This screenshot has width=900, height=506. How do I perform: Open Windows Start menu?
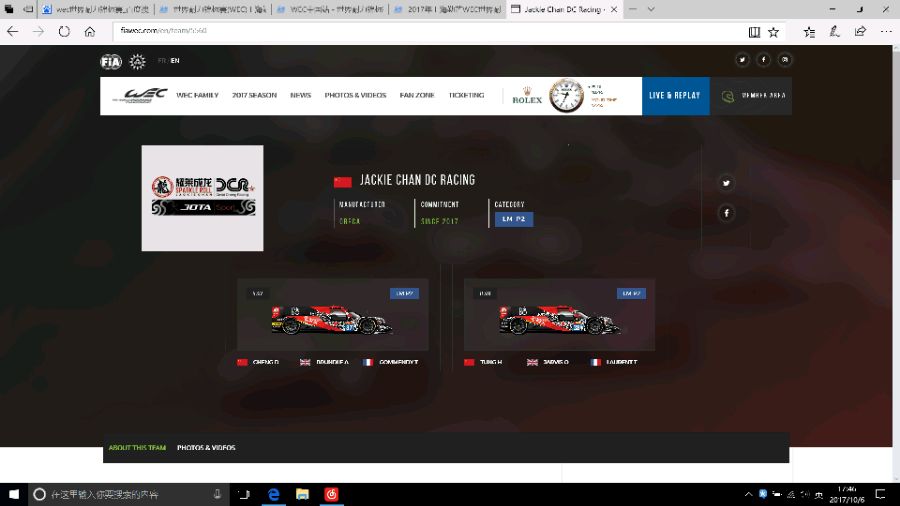click(14, 494)
